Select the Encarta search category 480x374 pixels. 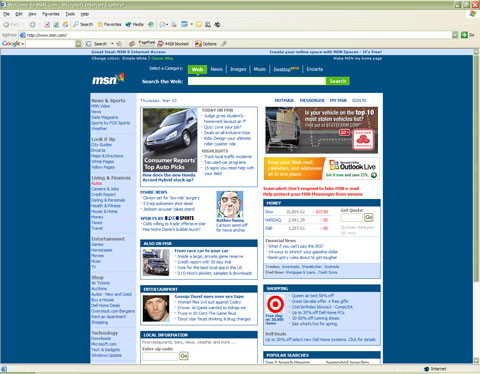point(315,69)
